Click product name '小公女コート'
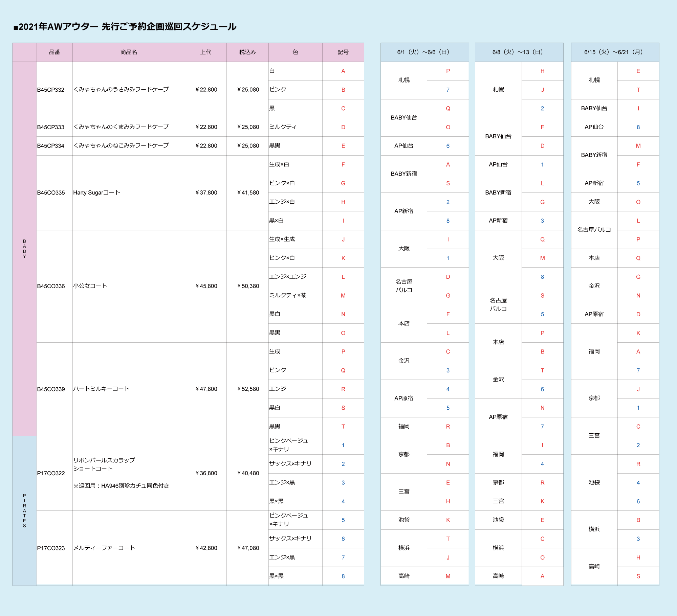The width and height of the screenshot is (677, 616). click(90, 286)
